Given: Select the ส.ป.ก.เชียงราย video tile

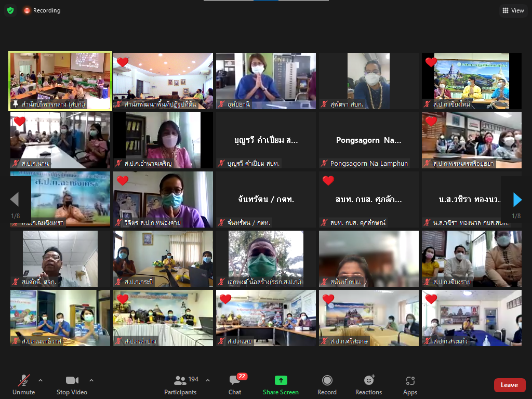Looking at the screenshot, I should tap(472, 259).
